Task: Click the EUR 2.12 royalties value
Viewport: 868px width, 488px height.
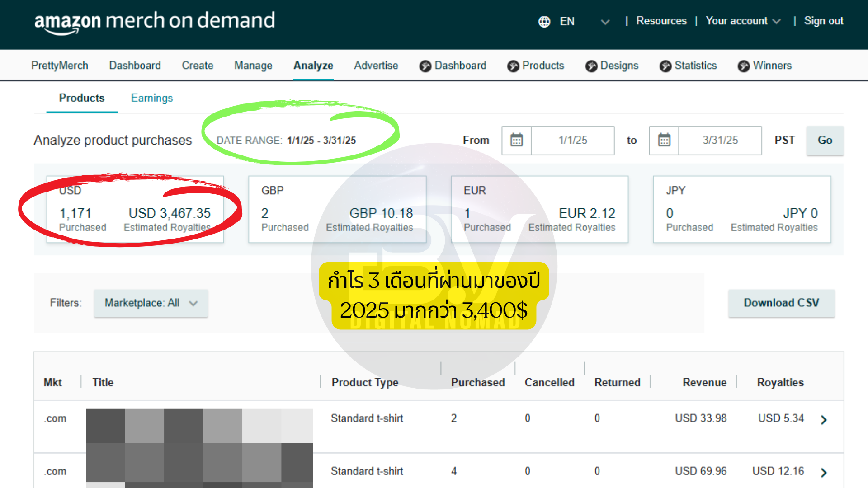Action: [x=587, y=213]
